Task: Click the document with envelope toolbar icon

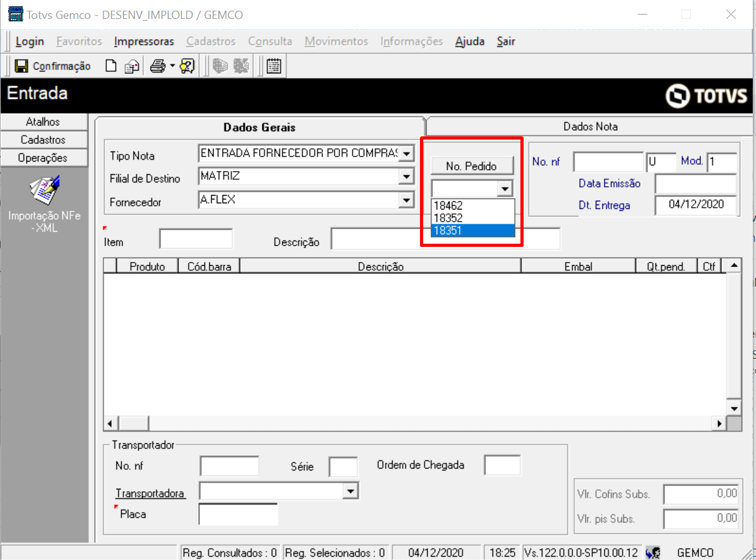Action: coord(131,66)
